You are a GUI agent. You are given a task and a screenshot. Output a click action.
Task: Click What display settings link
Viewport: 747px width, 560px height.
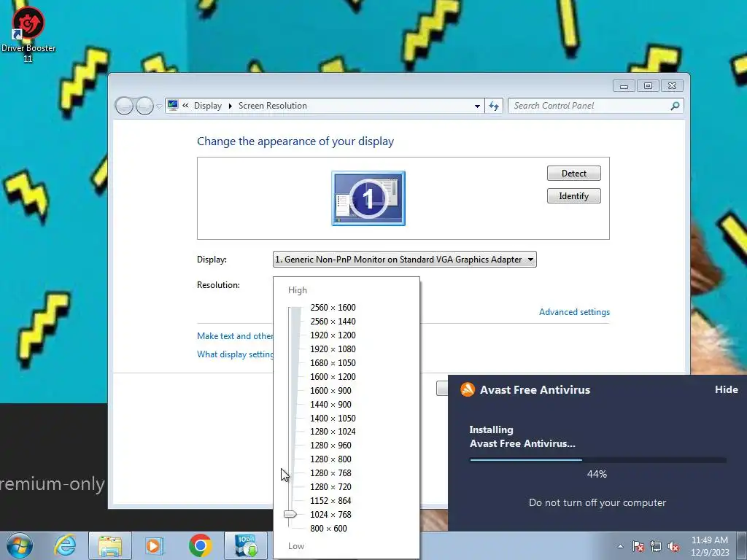pos(235,354)
